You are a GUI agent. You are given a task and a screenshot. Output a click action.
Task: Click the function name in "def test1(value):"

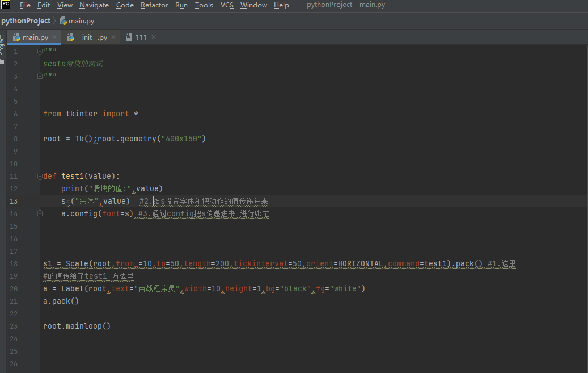pyautogui.click(x=73, y=176)
